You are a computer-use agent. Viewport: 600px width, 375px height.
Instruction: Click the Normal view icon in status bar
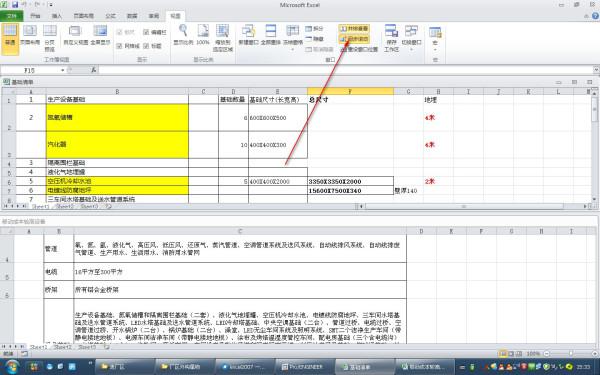point(503,354)
